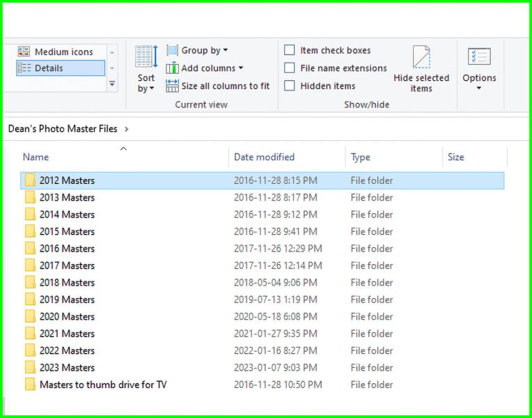Click the Size all columns to fit icon
The height and width of the screenshot is (418, 532).
[172, 86]
